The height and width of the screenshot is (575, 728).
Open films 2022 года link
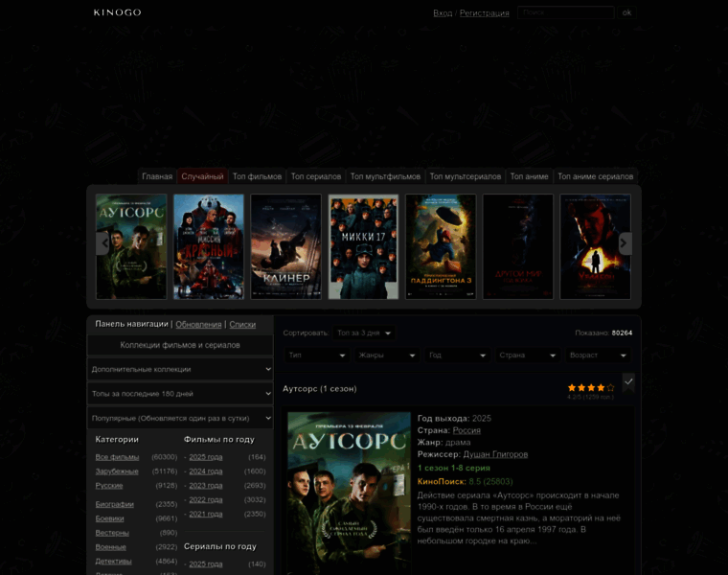pyautogui.click(x=206, y=499)
